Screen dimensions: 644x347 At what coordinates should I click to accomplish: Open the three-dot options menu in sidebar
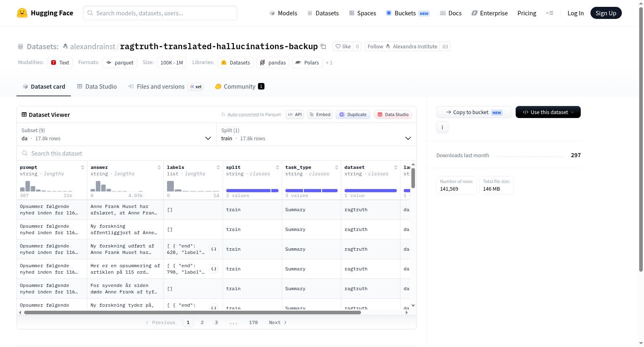point(442,127)
